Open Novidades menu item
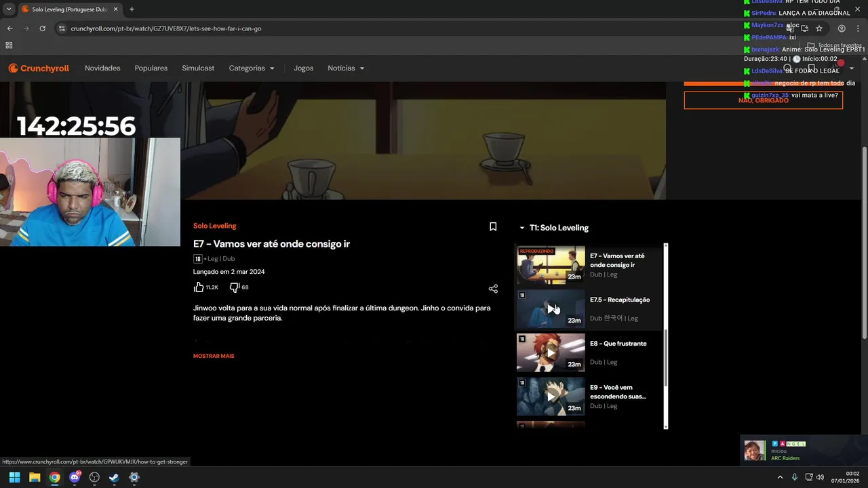 point(102,68)
